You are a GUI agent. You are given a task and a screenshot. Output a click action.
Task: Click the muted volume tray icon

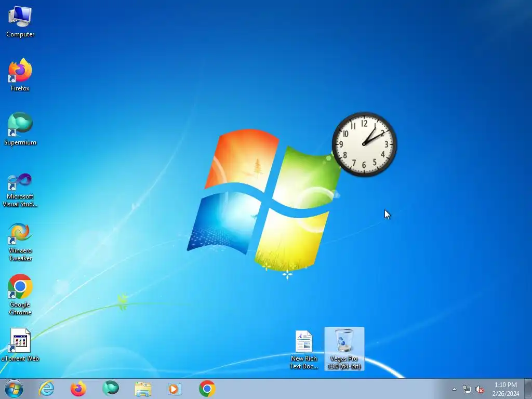click(x=480, y=390)
